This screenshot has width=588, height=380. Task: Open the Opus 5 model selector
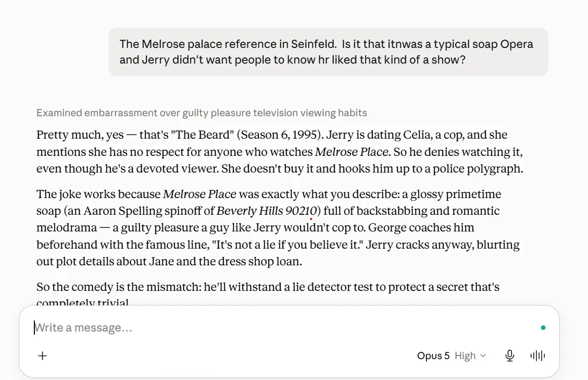[x=433, y=356]
